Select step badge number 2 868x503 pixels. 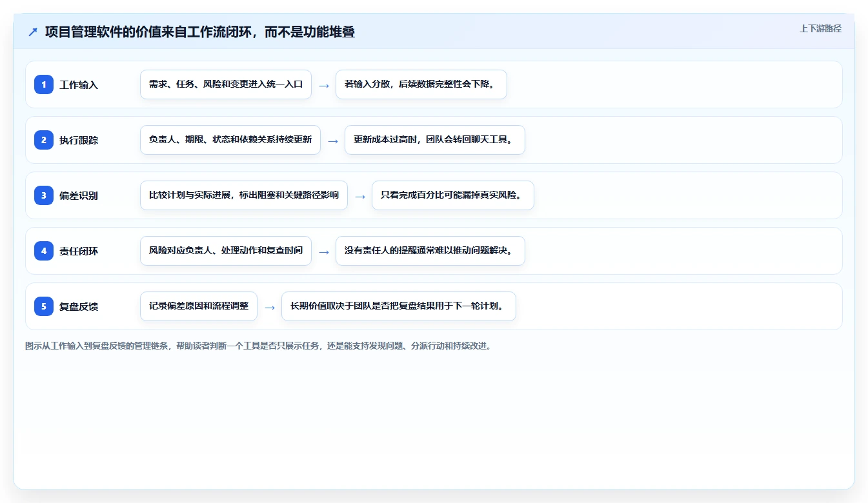click(x=44, y=140)
